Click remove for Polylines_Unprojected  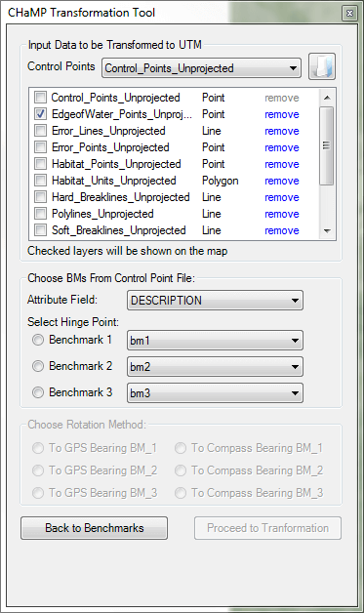(281, 214)
